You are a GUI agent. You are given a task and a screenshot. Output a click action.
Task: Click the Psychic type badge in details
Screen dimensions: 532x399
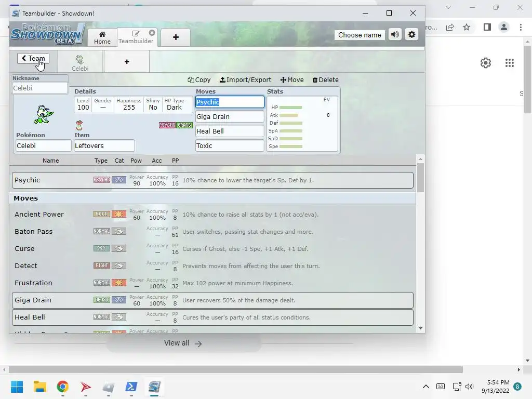167,125
